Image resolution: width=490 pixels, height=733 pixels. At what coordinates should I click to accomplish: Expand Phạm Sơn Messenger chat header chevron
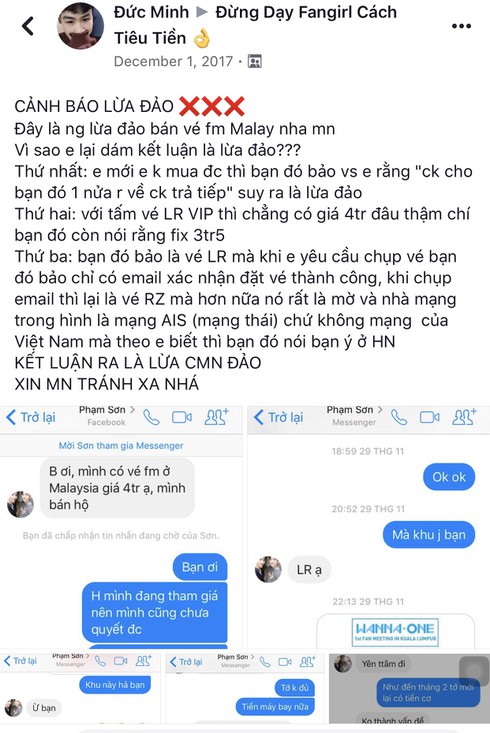pos(380,410)
